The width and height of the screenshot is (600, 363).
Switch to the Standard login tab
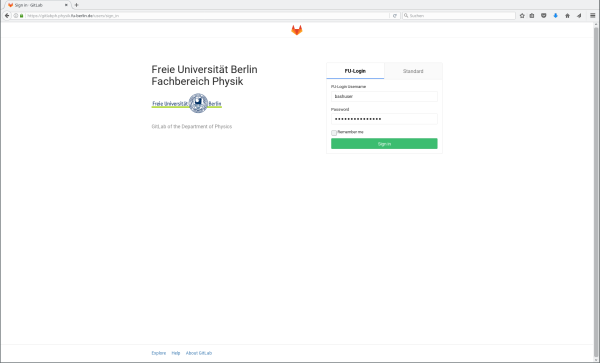(413, 71)
